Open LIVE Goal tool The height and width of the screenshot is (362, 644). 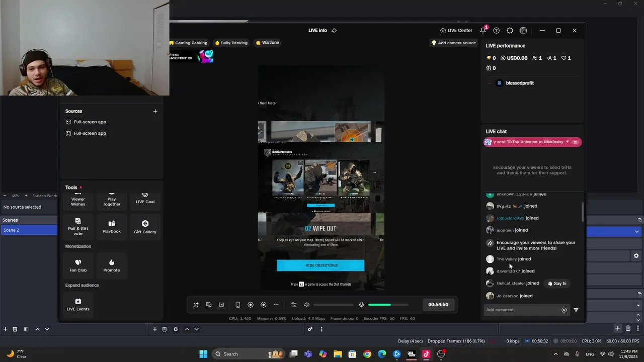point(145,200)
